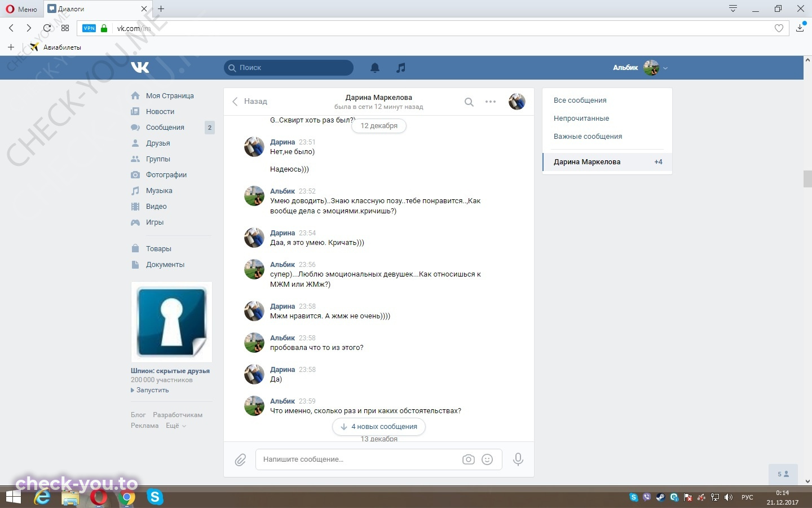The width and height of the screenshot is (812, 508).
Task: Search within the conversation magnifier icon
Action: (469, 102)
